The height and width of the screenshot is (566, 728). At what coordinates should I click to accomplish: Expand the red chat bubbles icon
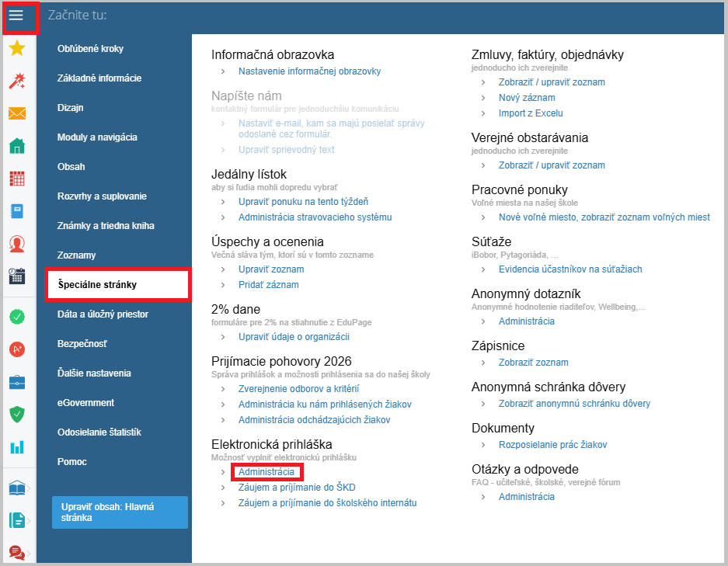pyautogui.click(x=17, y=552)
